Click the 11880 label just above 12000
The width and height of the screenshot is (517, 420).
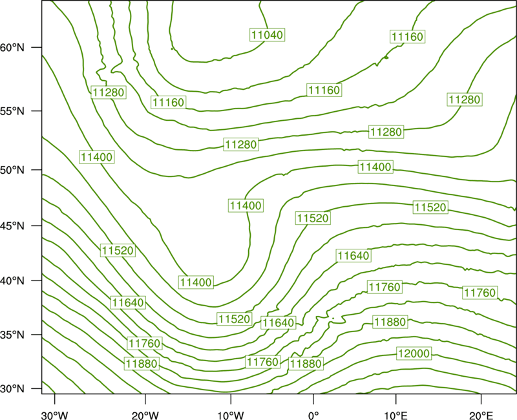(x=390, y=322)
